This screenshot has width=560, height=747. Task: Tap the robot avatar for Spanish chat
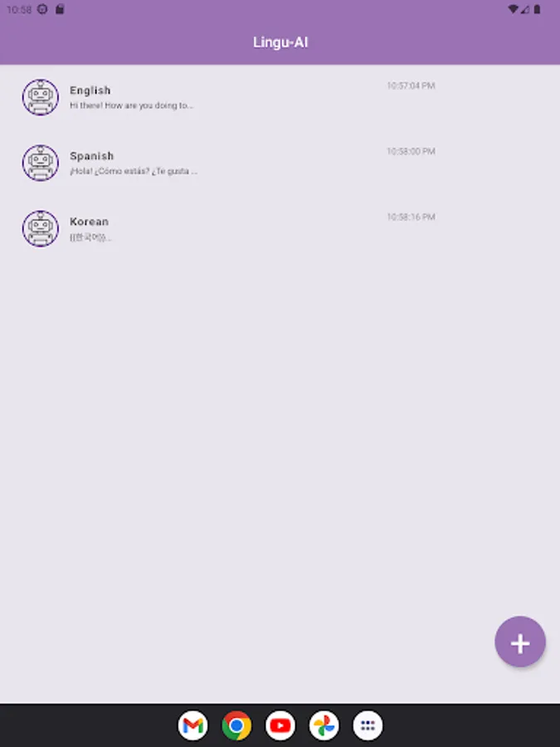click(41, 163)
